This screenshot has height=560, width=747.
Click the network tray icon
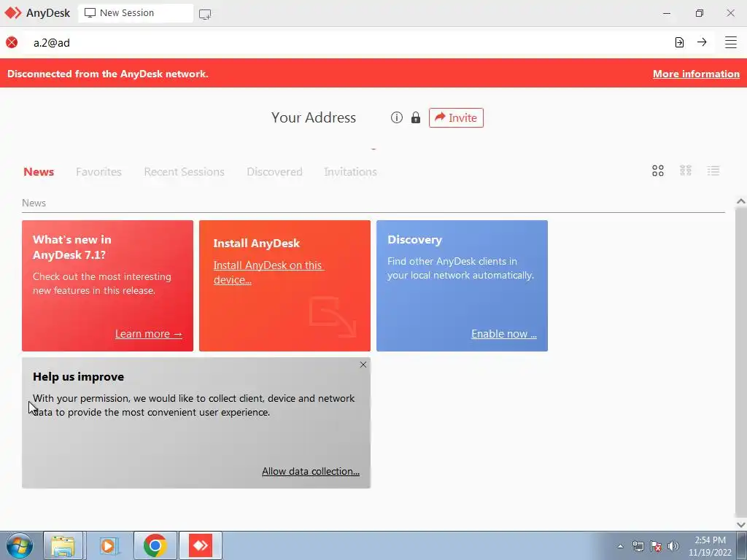pyautogui.click(x=638, y=547)
